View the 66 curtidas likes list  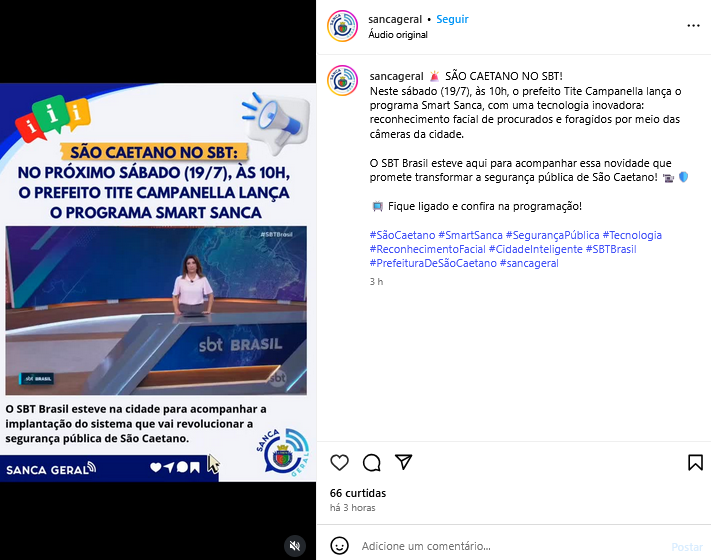click(x=358, y=493)
